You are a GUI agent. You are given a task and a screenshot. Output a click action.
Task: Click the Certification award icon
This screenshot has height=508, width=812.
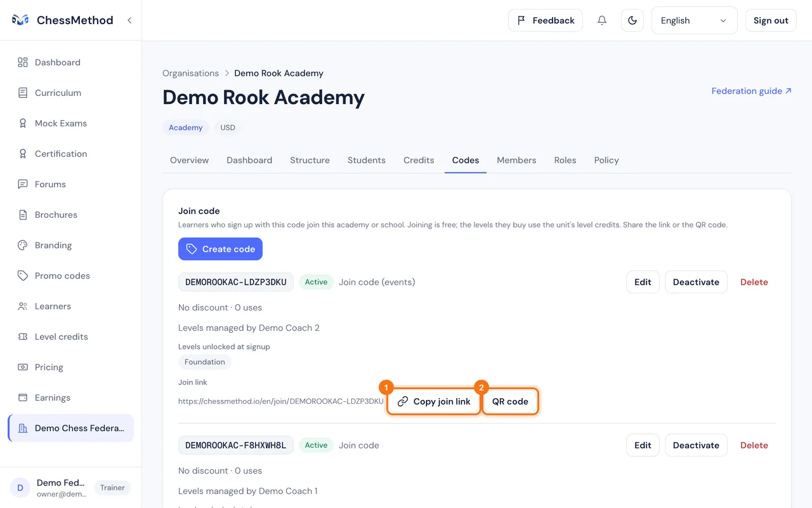point(23,154)
